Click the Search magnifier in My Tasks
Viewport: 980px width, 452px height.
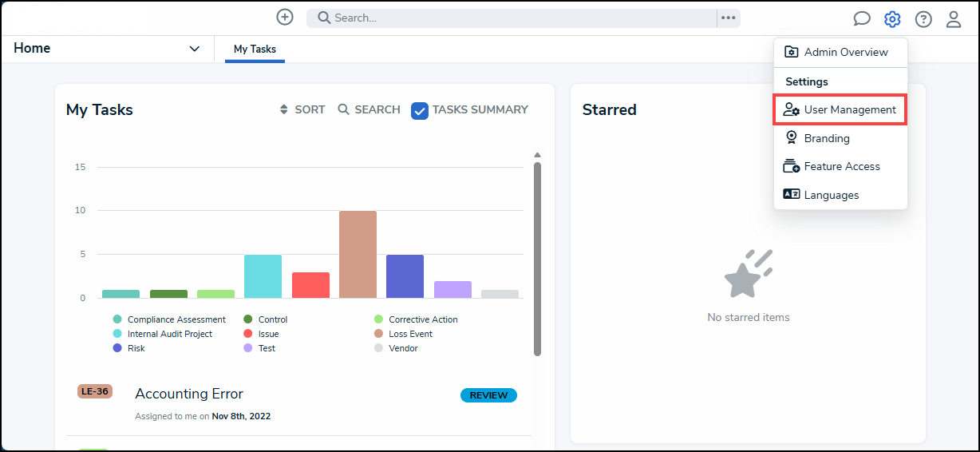point(344,109)
